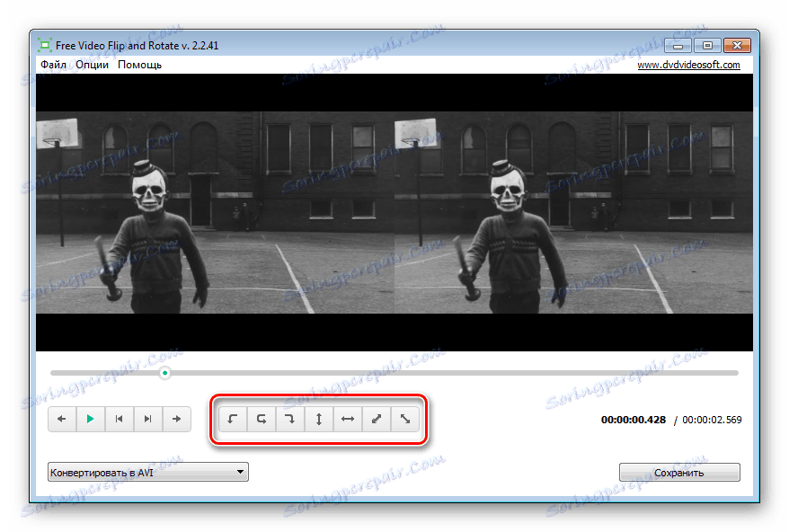
Task: Flip the video vertically
Action: (x=319, y=419)
